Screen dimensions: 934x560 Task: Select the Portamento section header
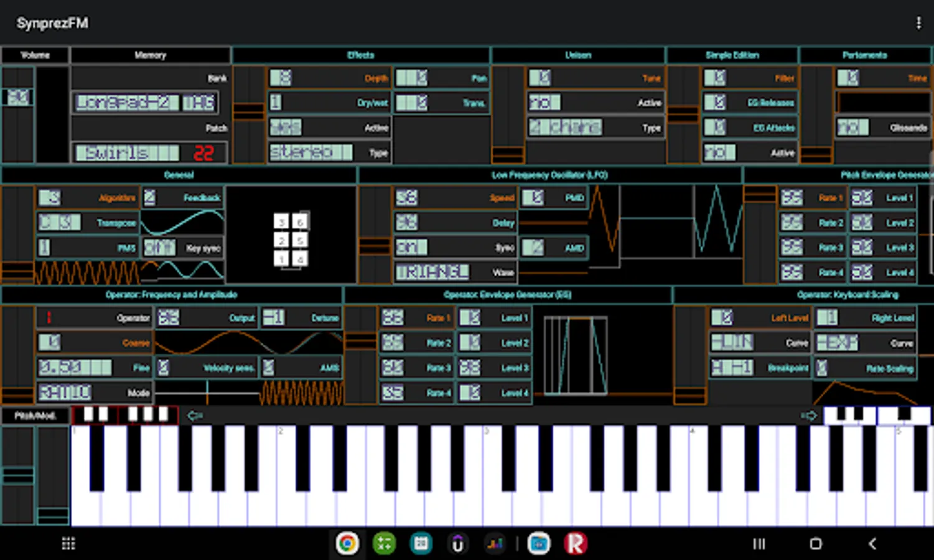pyautogui.click(x=864, y=55)
